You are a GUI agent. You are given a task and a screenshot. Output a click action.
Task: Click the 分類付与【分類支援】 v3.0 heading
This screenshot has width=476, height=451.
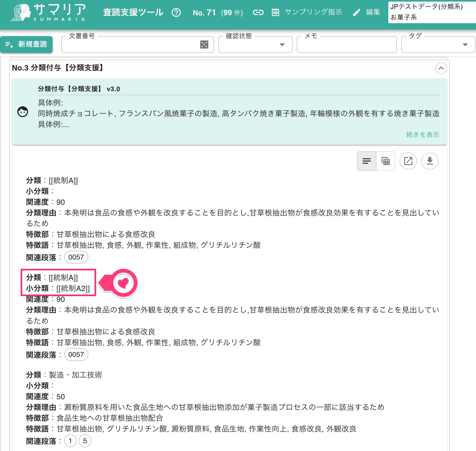(x=79, y=89)
